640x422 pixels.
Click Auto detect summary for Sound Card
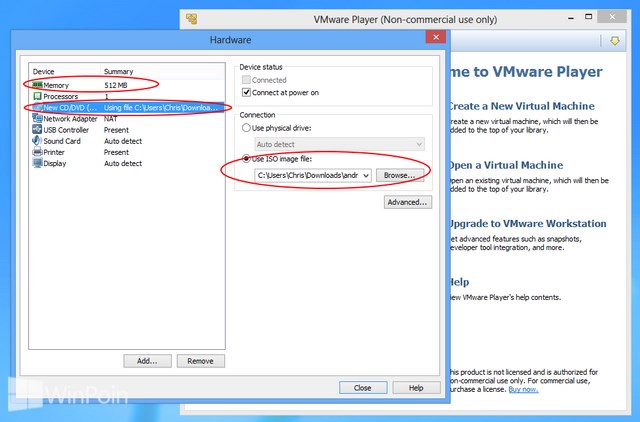123,141
